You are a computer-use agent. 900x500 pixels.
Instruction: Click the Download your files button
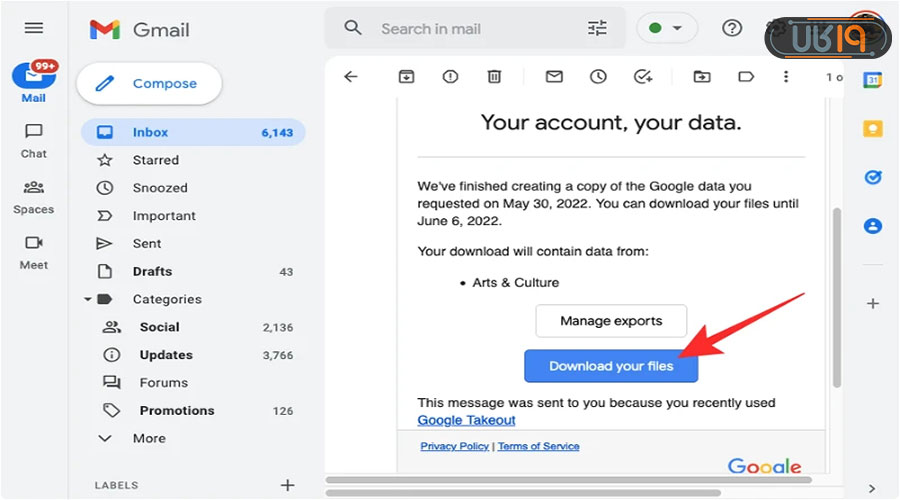click(x=611, y=366)
